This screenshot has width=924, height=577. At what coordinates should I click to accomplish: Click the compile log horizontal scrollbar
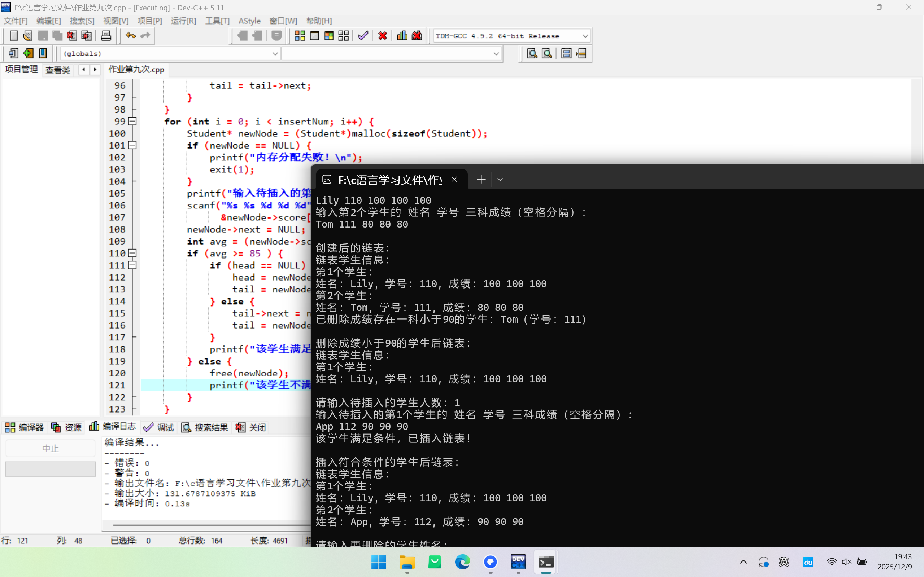tap(210, 525)
